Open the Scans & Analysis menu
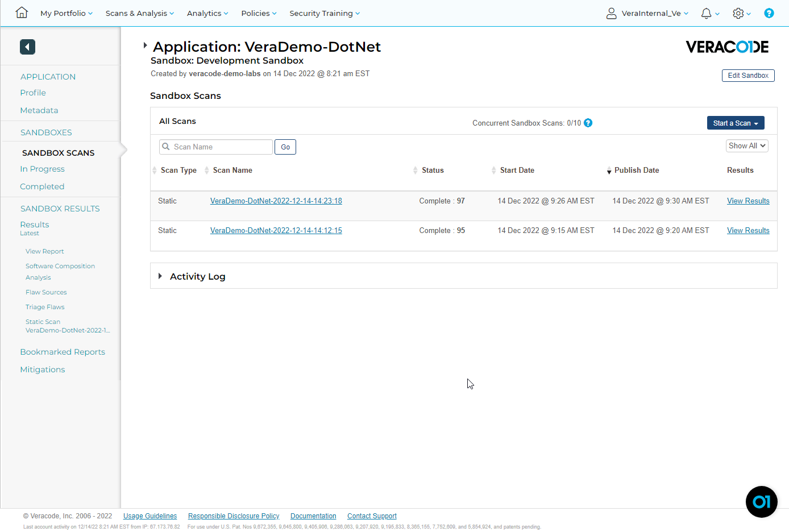This screenshot has width=789, height=532. click(x=140, y=13)
